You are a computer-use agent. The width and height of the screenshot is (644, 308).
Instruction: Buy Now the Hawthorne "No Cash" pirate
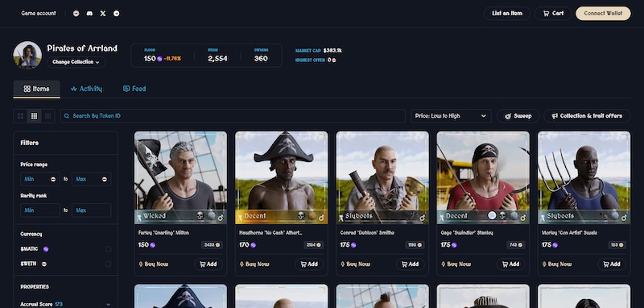(254, 264)
